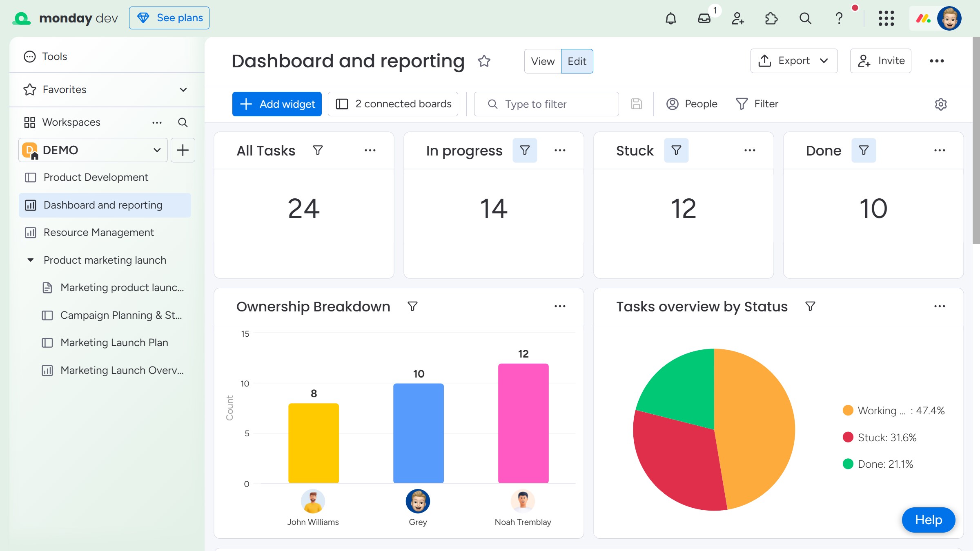The image size is (980, 551).
Task: Click the Invite button
Action: (x=881, y=61)
